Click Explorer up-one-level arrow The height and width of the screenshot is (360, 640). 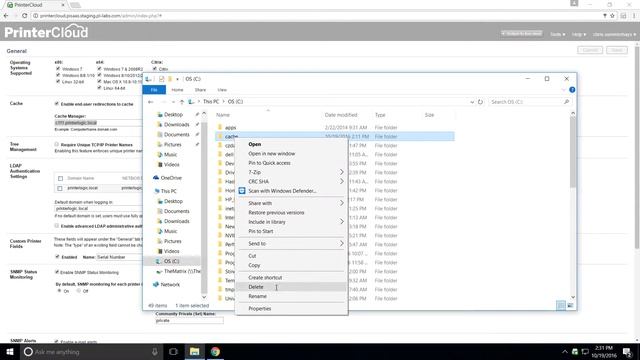coord(182,102)
